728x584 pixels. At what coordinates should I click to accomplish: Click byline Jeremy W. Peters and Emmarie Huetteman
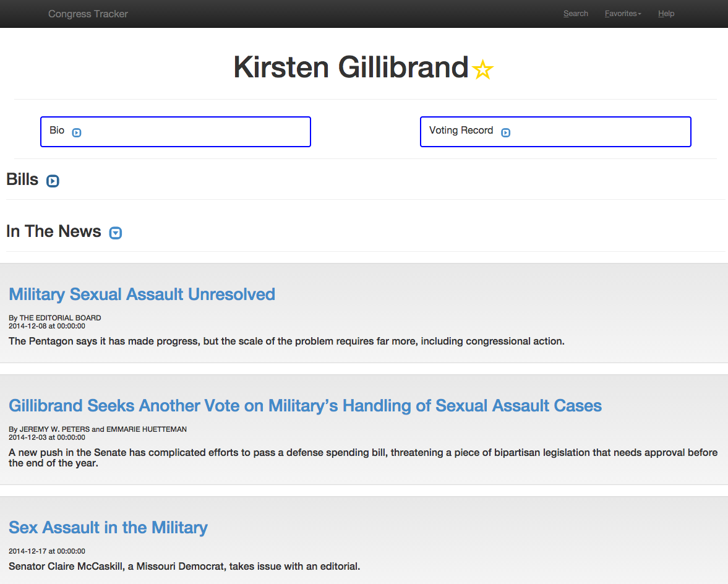98,429
